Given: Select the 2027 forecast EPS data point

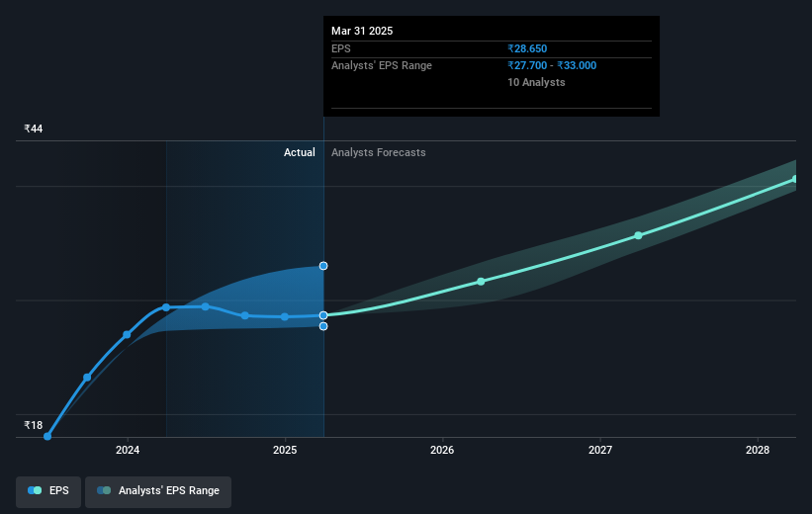Looking at the screenshot, I should coord(639,235).
